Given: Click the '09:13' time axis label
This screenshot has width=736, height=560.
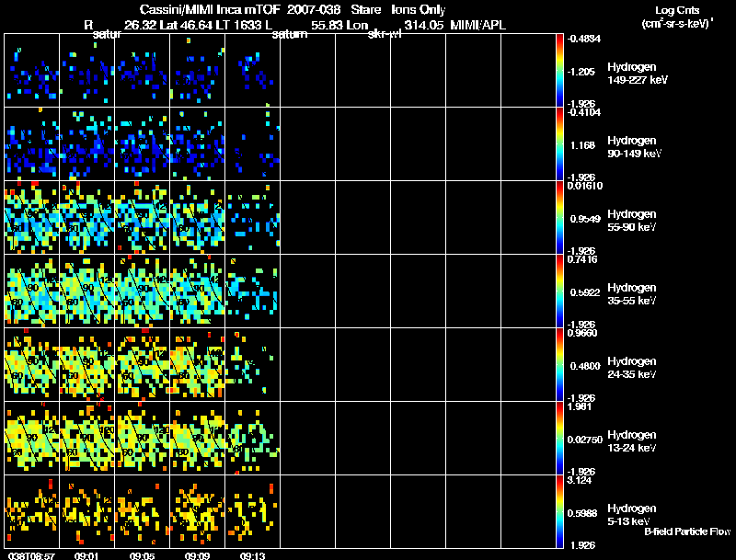Looking at the screenshot, I should pos(252,556).
